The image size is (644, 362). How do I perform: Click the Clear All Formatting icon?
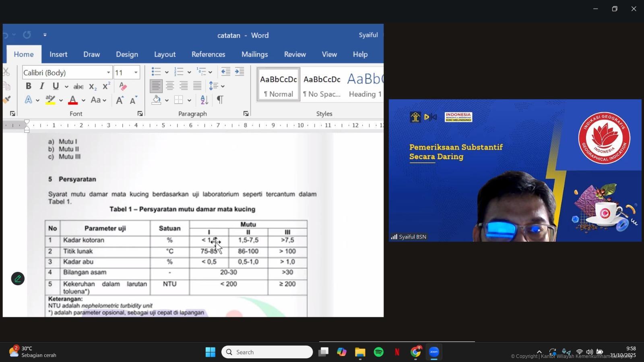click(x=123, y=86)
